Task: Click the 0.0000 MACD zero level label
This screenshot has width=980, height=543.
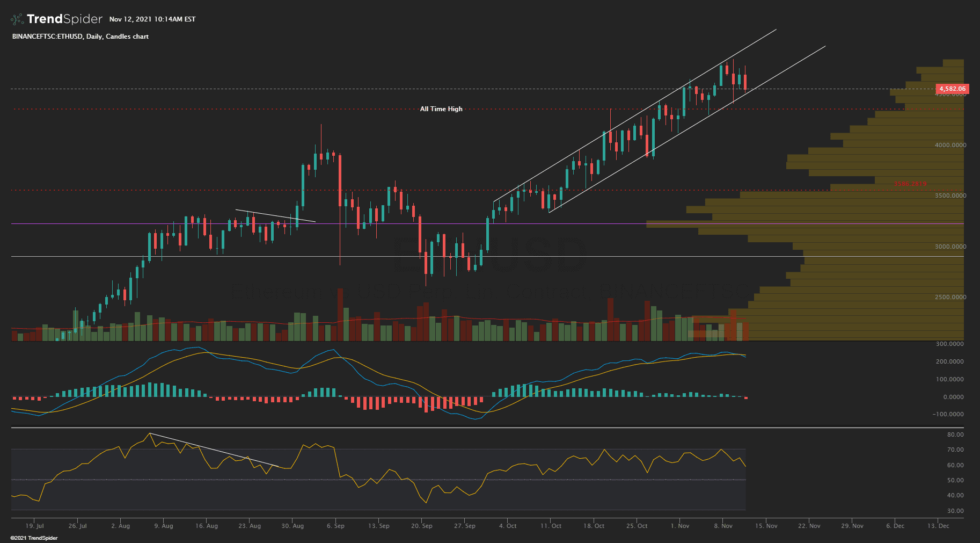Action: [953, 397]
